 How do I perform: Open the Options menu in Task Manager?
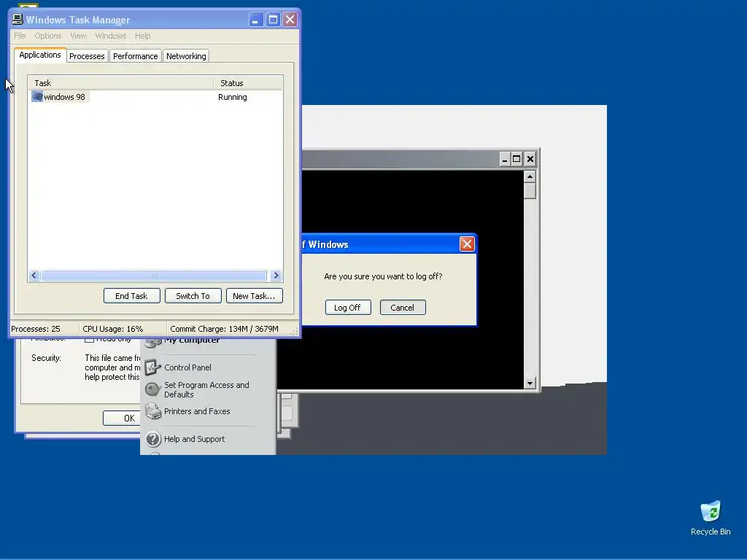(48, 36)
